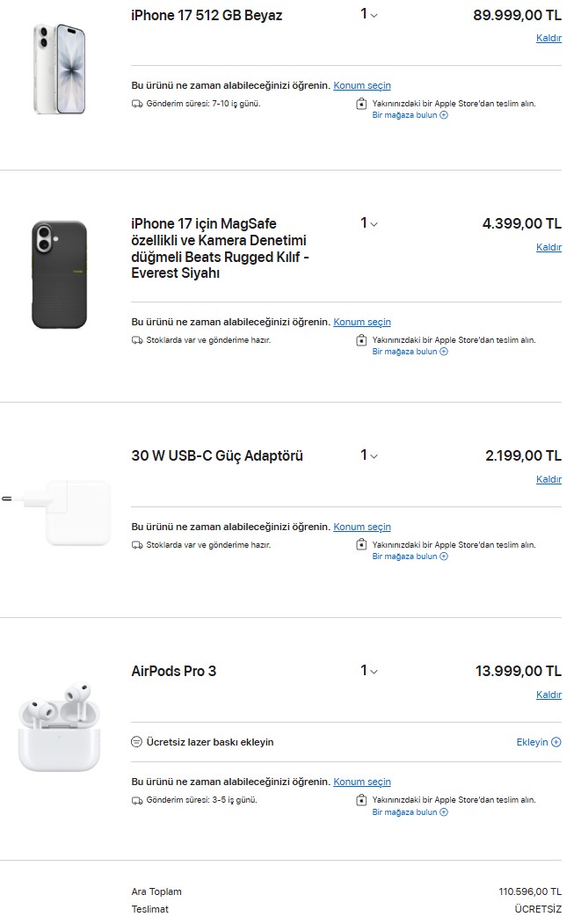Click Konum seçin under iPhone 17
Image resolution: width=581 pixels, height=924 pixels.
[362, 85]
